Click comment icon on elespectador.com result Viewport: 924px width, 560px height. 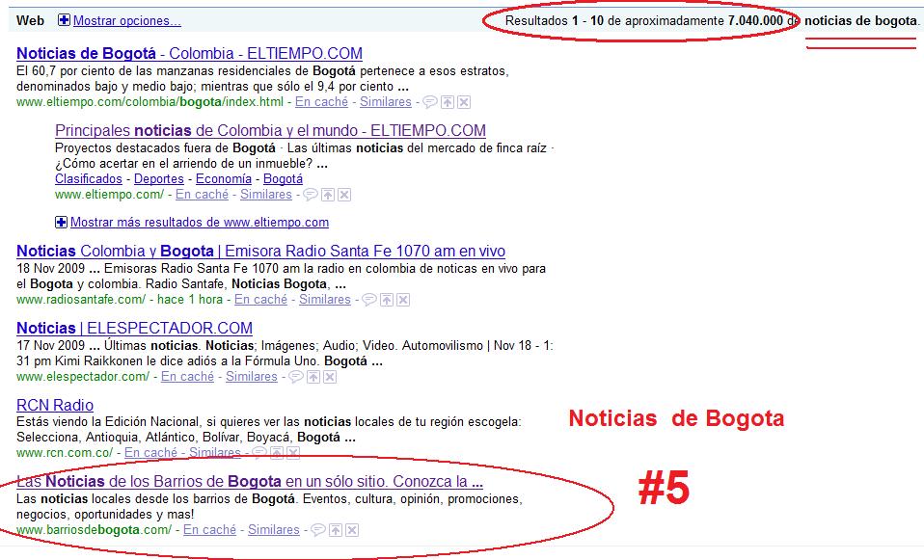click(294, 377)
